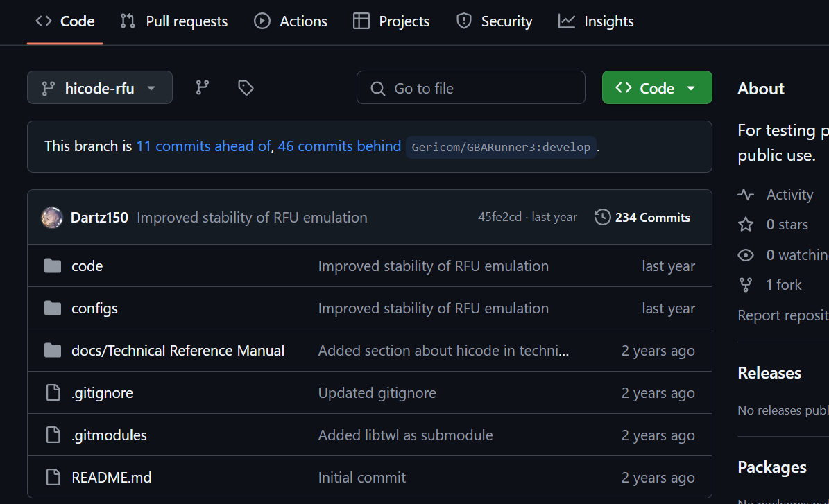The width and height of the screenshot is (829, 504).
Task: Expand the hicode-rfu branch dropdown
Action: click(100, 88)
